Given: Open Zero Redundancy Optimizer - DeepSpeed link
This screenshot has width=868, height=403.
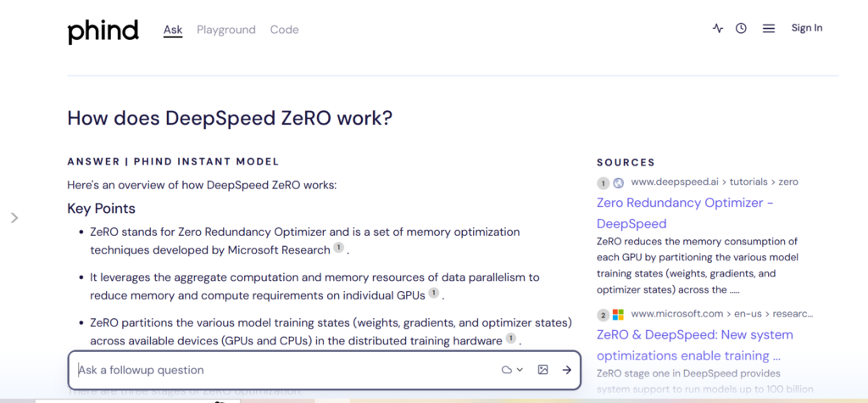Looking at the screenshot, I should (x=685, y=213).
